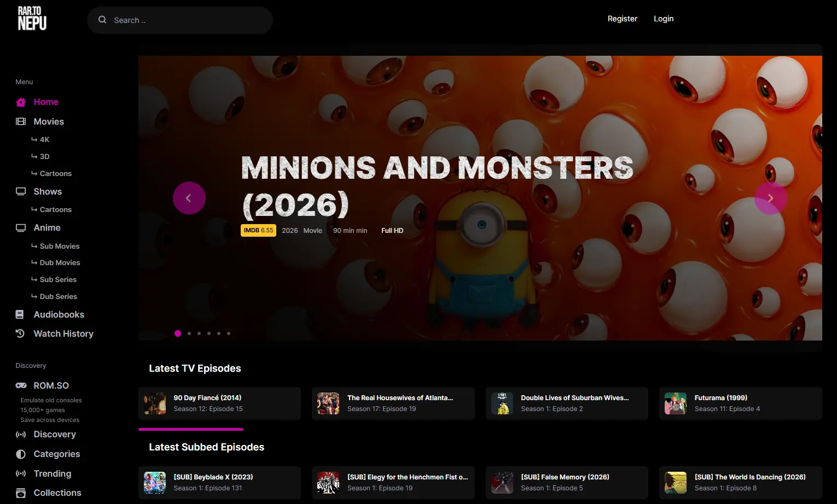Open [SUB] The World Is Dancing episode
Image resolution: width=837 pixels, height=504 pixels.
[x=741, y=483]
